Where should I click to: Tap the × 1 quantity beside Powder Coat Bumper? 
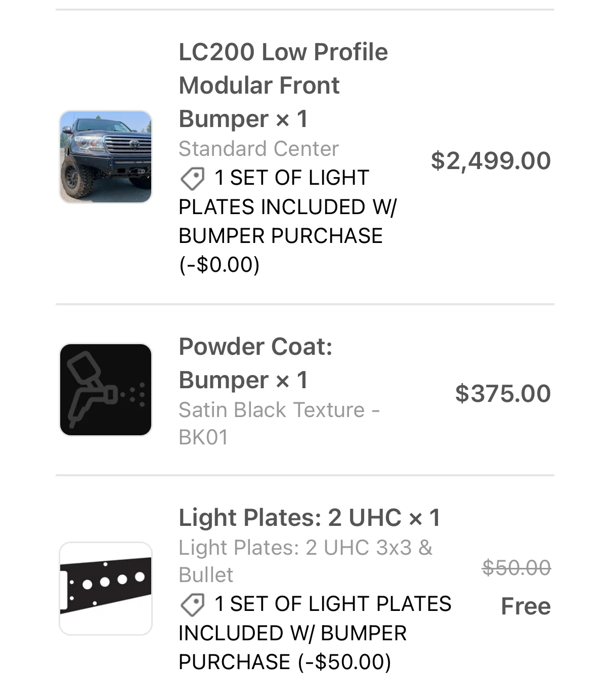(292, 381)
